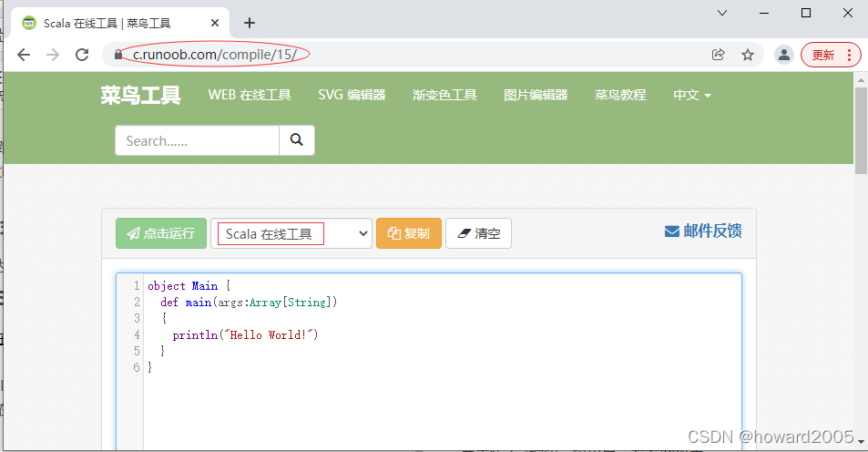Click line number 6 in editor gutter
The image size is (868, 452).
pos(137,367)
